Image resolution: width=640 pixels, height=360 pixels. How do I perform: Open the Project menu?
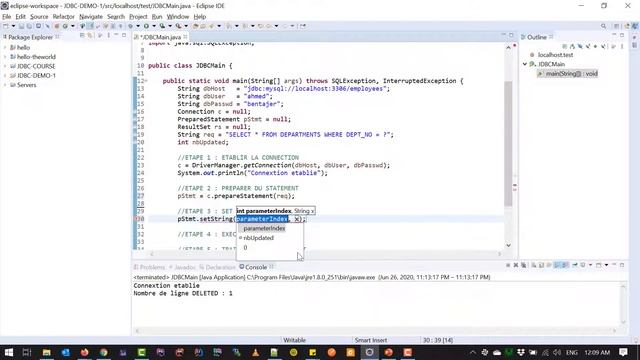[138, 17]
